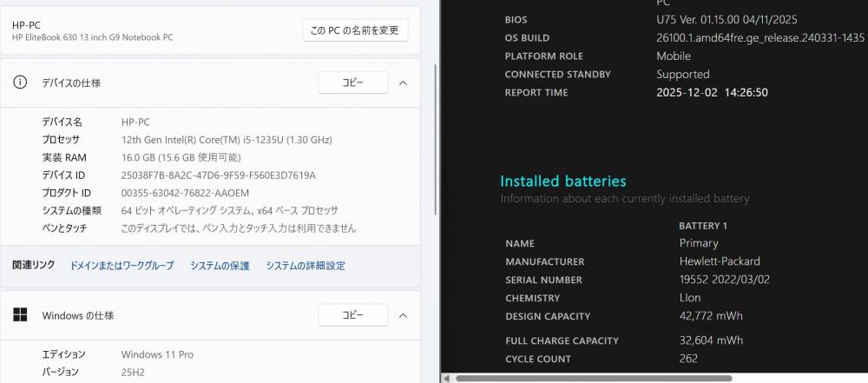Image resolution: width=868 pixels, height=383 pixels.
Task: Click the CYCLE COUNT value 262
Action: [688, 359]
